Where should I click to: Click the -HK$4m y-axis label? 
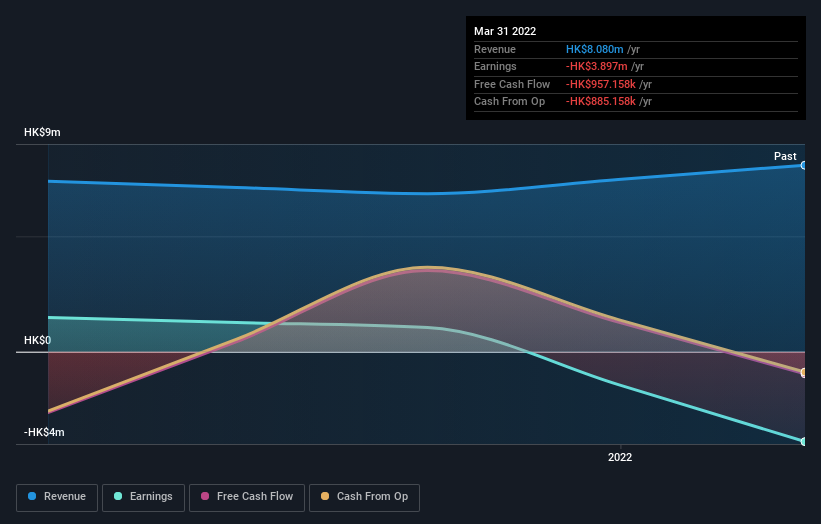point(44,432)
